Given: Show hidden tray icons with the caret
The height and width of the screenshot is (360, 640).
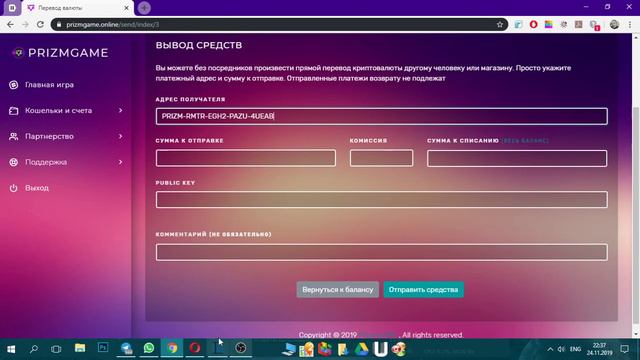Looking at the screenshot, I should (x=550, y=349).
